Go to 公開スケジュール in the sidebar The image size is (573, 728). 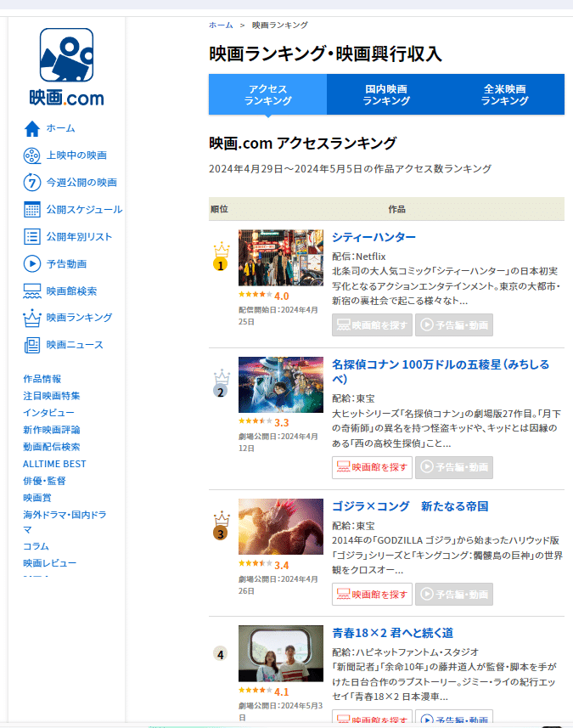[x=84, y=209]
